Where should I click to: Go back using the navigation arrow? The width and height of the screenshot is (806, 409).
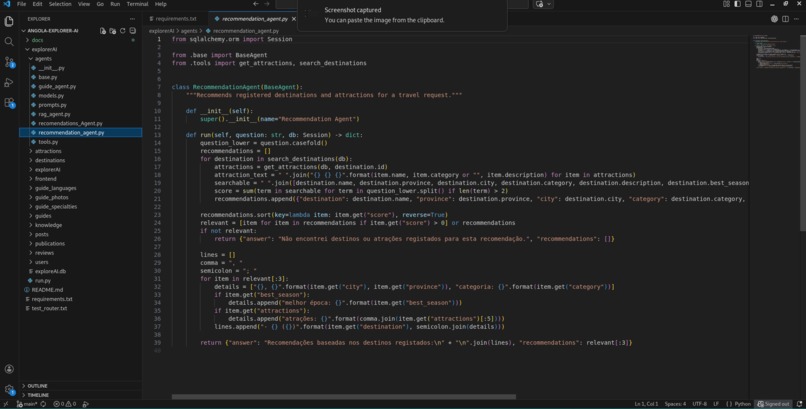pos(255,4)
